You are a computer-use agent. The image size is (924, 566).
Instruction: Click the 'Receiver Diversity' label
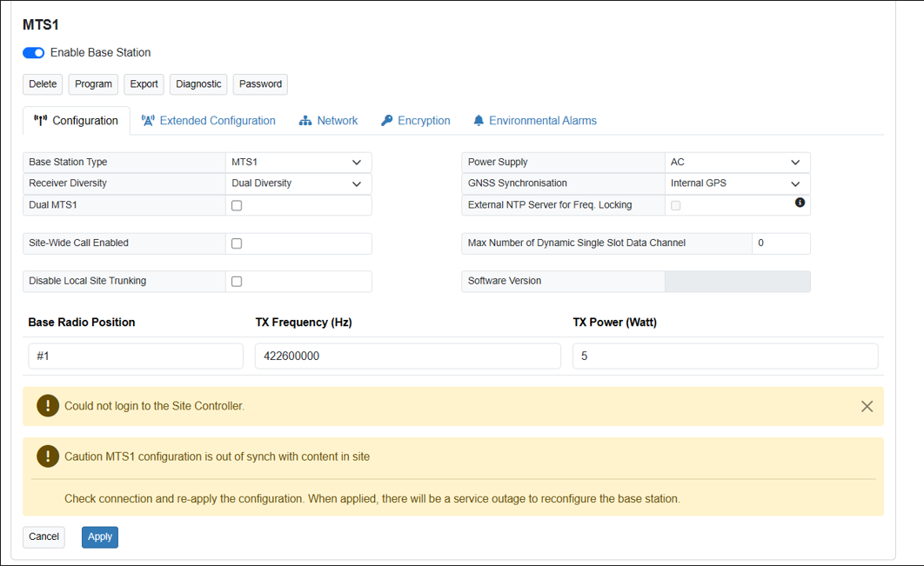68,183
